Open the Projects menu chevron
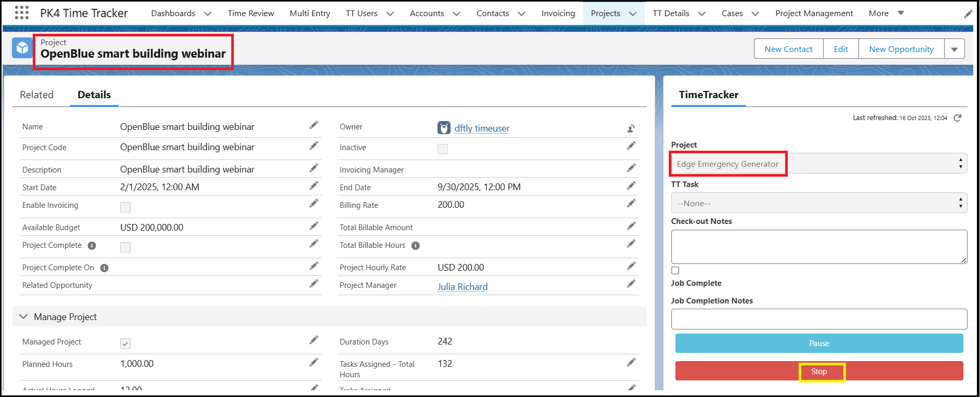The width and height of the screenshot is (980, 397). (x=633, y=14)
